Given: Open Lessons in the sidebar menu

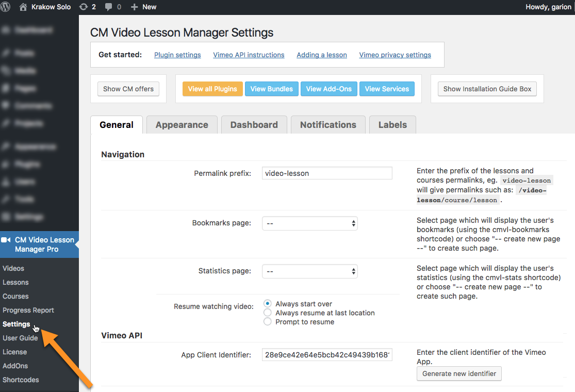Looking at the screenshot, I should click(15, 282).
